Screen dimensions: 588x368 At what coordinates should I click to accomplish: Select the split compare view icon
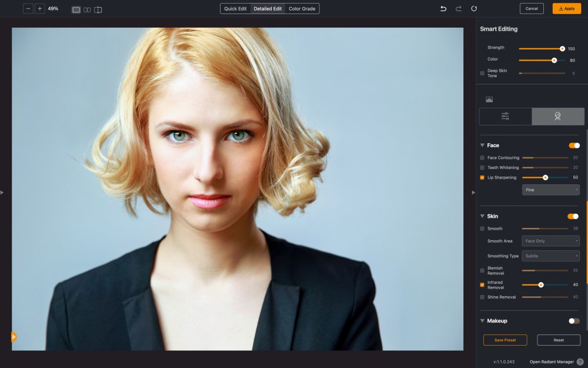(x=98, y=10)
